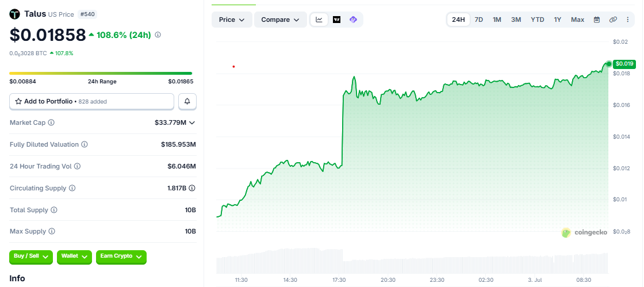This screenshot has height=287, width=644.
Task: Click the $0.00884 range low value
Action: [22, 81]
